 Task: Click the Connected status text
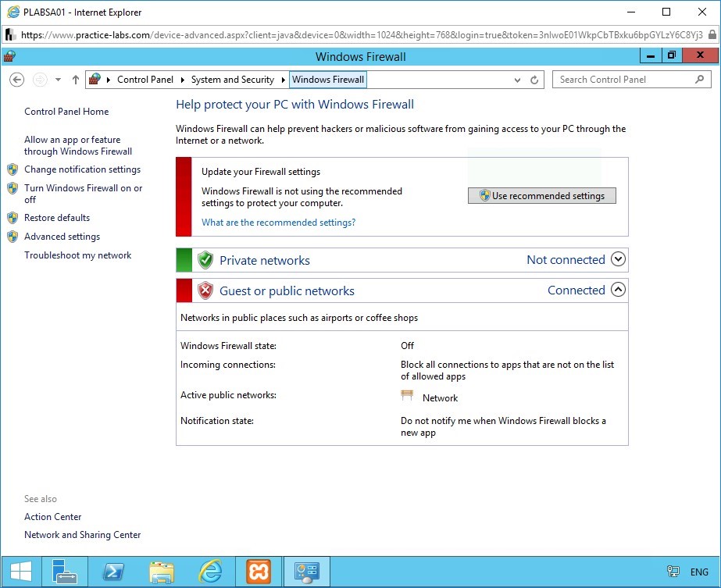[576, 290]
